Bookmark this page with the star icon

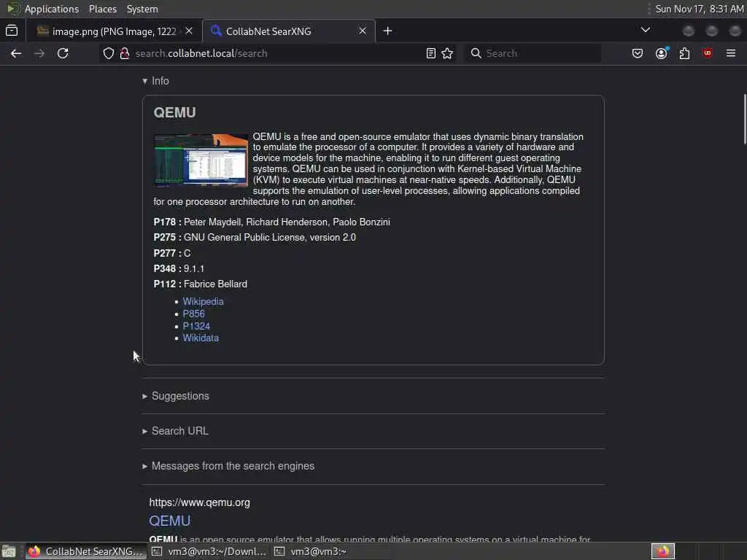point(447,53)
